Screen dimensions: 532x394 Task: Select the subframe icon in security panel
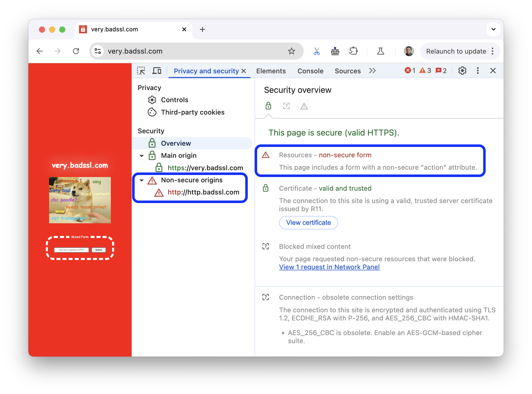click(x=287, y=105)
